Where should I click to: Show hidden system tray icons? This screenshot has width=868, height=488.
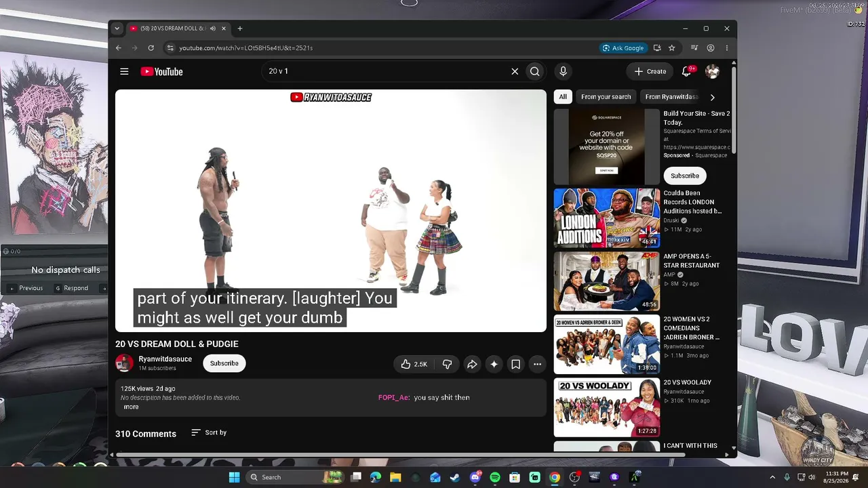(x=772, y=477)
